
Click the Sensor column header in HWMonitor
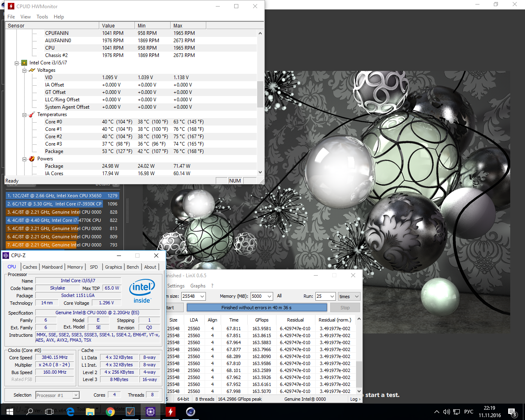tap(52, 25)
